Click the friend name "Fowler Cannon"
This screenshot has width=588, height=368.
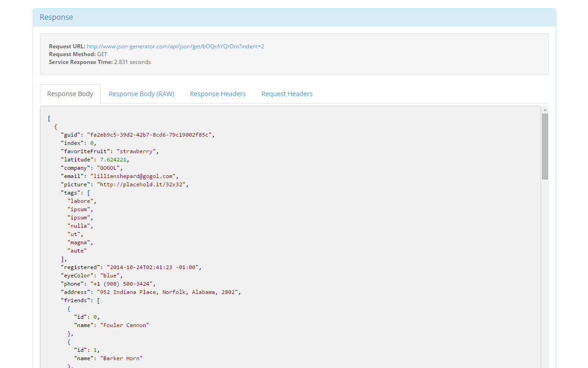[x=125, y=325]
